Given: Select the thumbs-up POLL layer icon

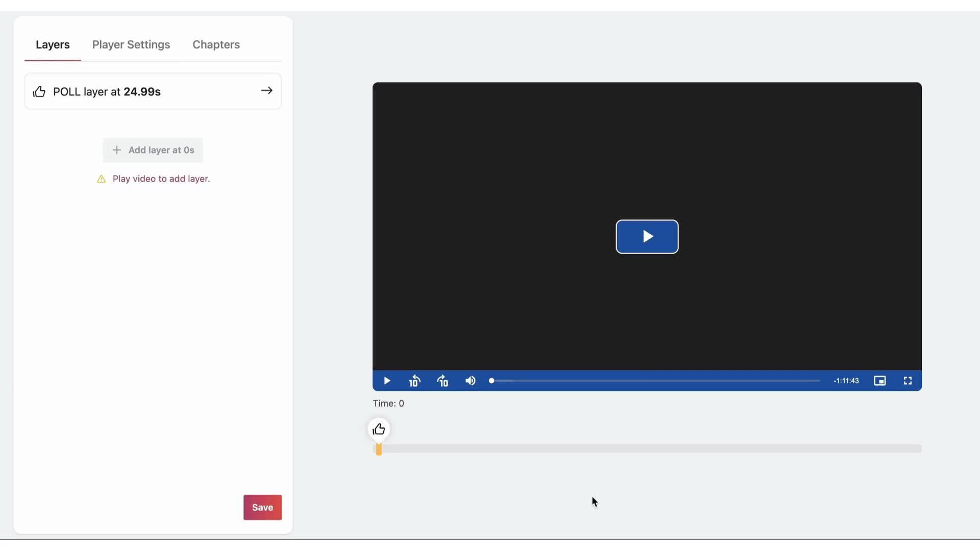Looking at the screenshot, I should tap(40, 91).
